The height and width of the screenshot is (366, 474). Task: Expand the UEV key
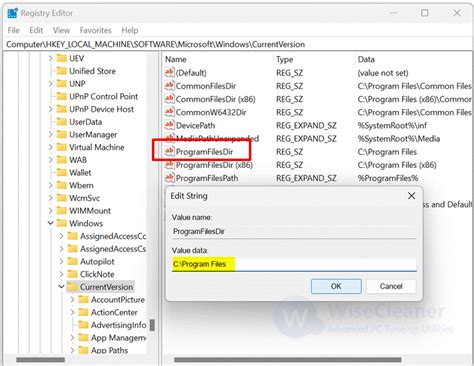tap(50, 58)
